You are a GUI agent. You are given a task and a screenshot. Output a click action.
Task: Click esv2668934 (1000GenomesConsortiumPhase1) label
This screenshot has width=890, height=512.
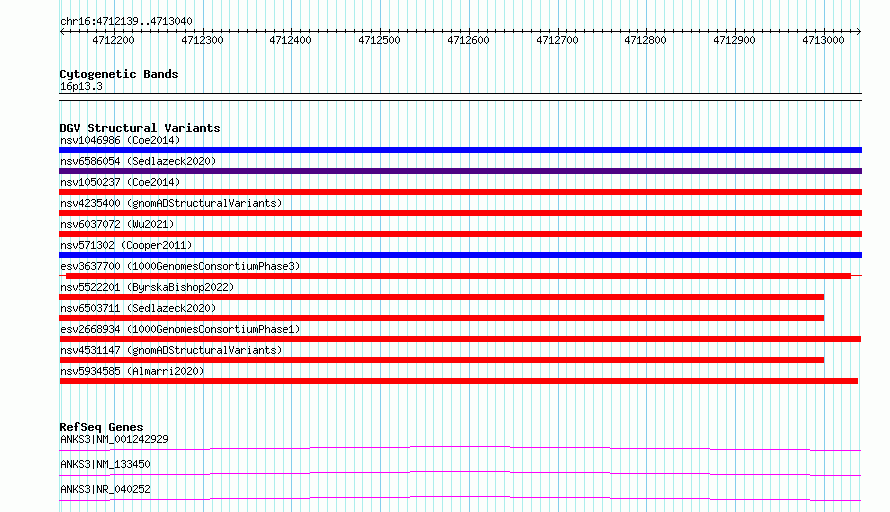[180, 329]
